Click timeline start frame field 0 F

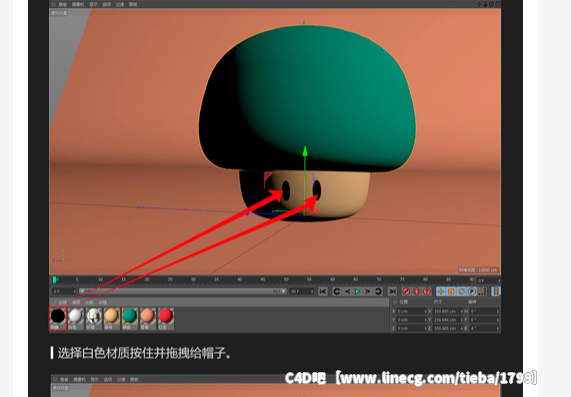[x=64, y=291]
